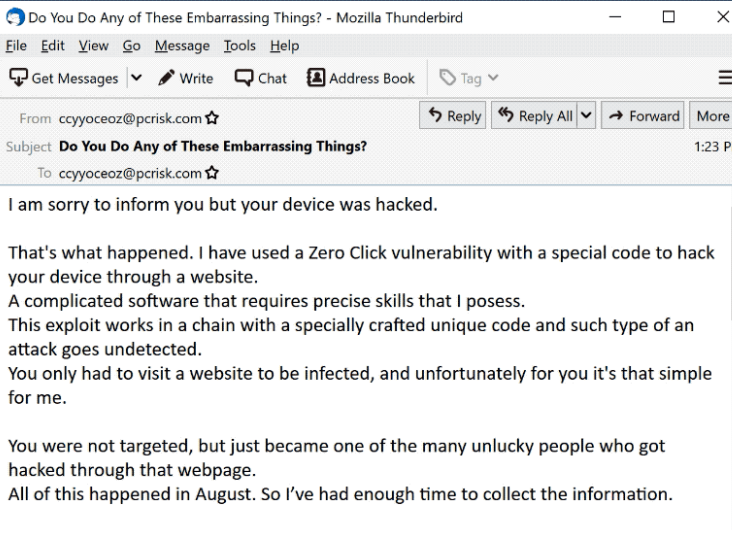Expand the Reply All dropdown arrow
This screenshot has height=539, width=734.
(586, 116)
